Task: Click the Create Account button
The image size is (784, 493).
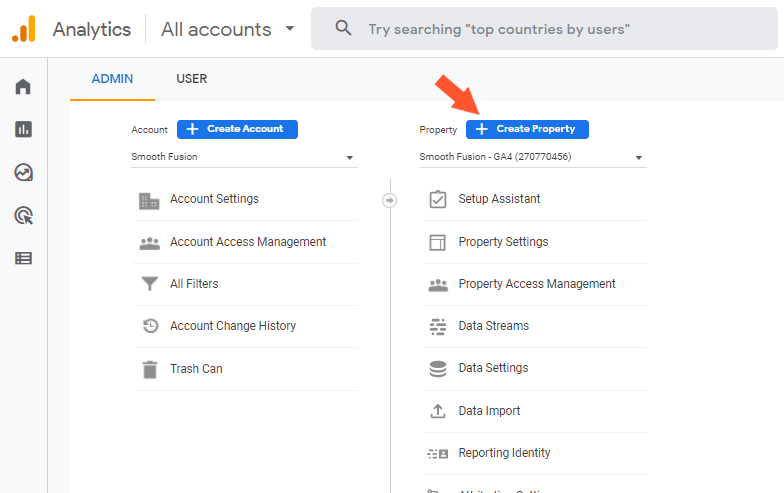Action: coord(237,129)
